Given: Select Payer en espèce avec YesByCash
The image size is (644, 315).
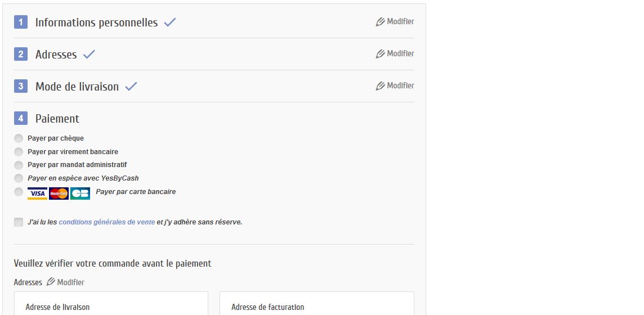Looking at the screenshot, I should coord(19,178).
